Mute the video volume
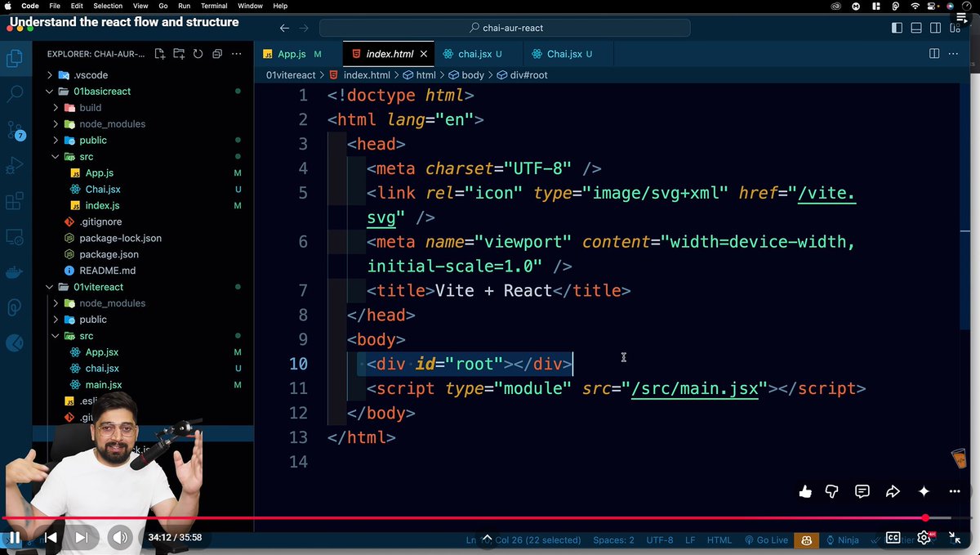The width and height of the screenshot is (980, 555). pyautogui.click(x=120, y=537)
